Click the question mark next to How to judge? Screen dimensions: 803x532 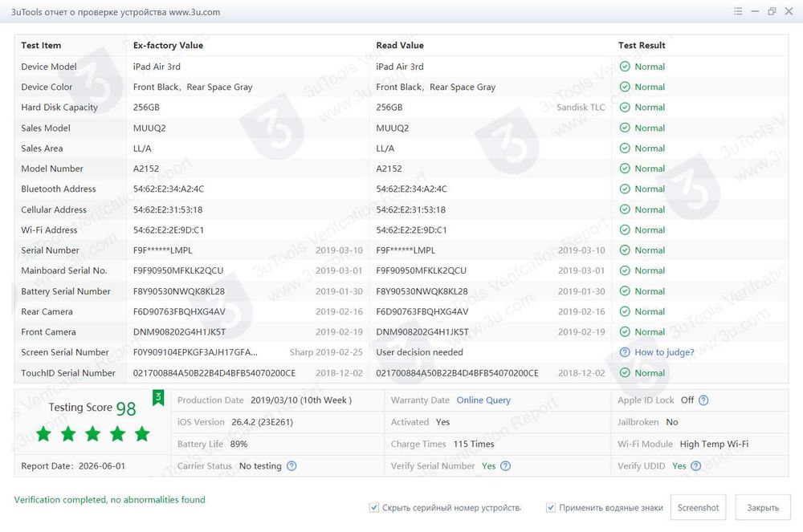(625, 352)
